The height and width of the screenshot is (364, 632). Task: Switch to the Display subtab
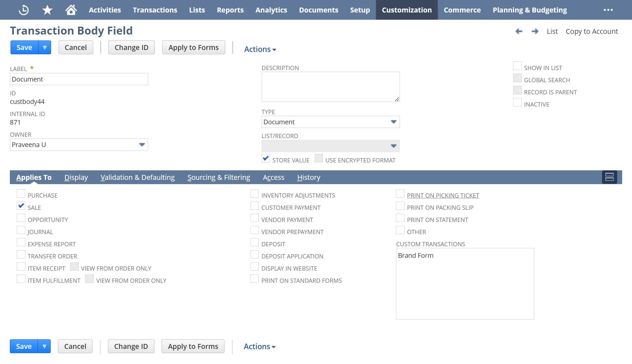tap(76, 177)
